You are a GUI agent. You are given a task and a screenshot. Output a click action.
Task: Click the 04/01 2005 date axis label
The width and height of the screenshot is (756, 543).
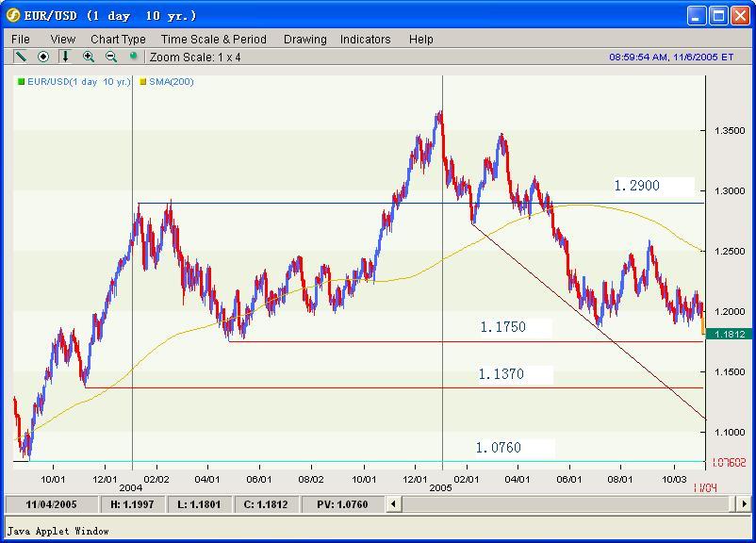tap(518, 479)
